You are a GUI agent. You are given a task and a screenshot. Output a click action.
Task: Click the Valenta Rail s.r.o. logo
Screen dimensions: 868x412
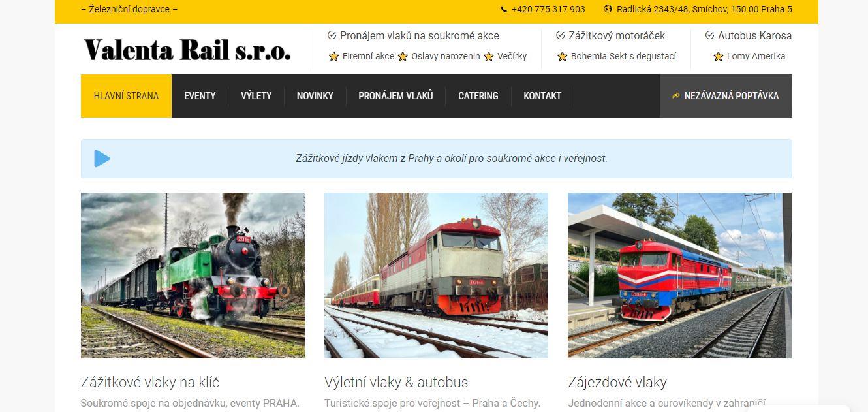[187, 50]
